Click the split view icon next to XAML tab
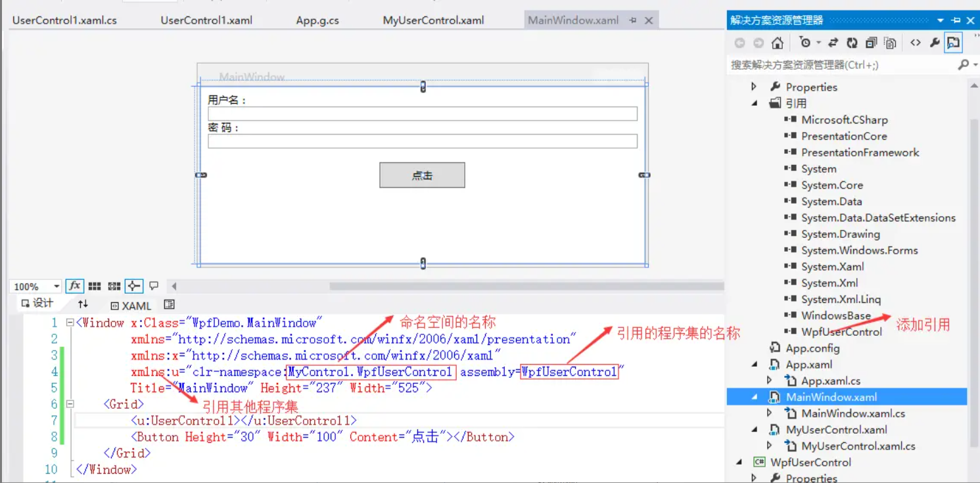The image size is (980, 483). coord(168,304)
